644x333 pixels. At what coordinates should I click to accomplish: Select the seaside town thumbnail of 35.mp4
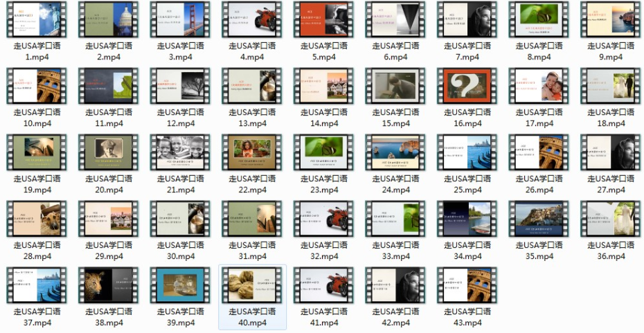(539, 219)
